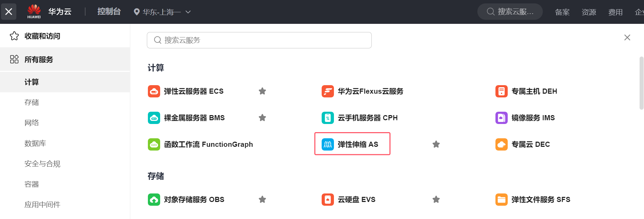This screenshot has height=219, width=644.
Task: Toggle favorite star for 弹性云服务器 ECS
Action: pyautogui.click(x=262, y=91)
